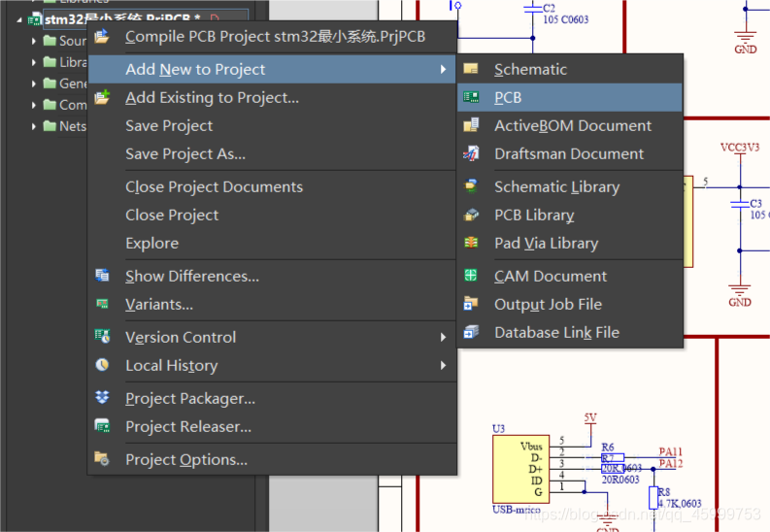Click U3 USB-micro component in schematic
The width and height of the screenshot is (770, 532).
pos(520,469)
